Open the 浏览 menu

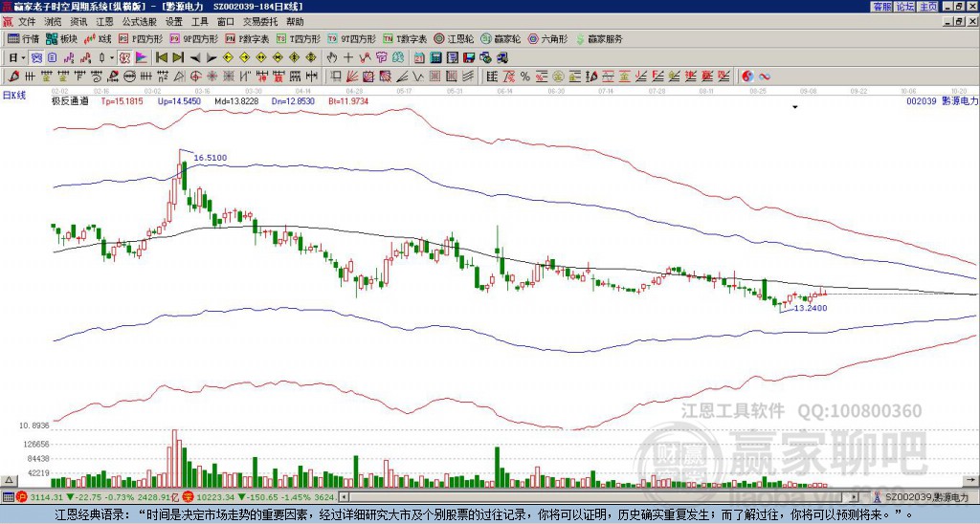pyautogui.click(x=54, y=22)
